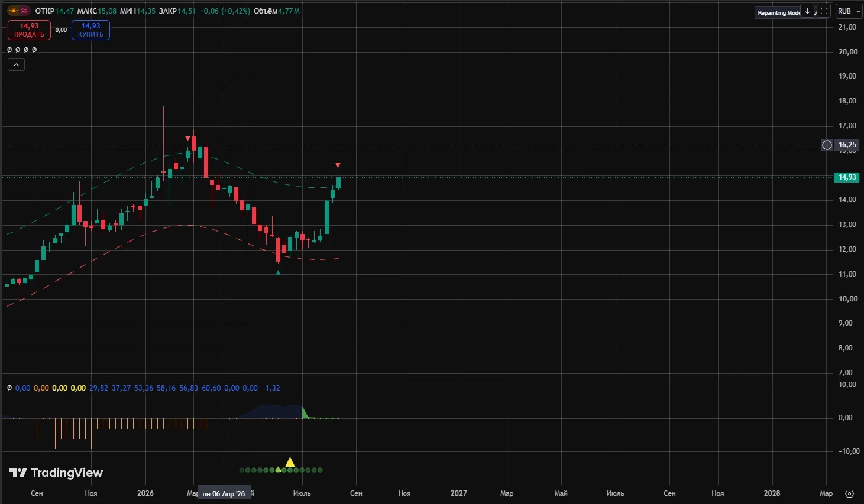Click the 'пн 06 Апр '26' date label
The image size is (864, 504).
click(x=224, y=494)
